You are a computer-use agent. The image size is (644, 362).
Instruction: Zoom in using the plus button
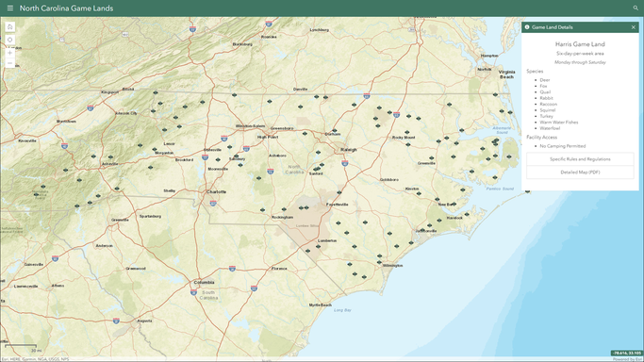click(x=9, y=53)
